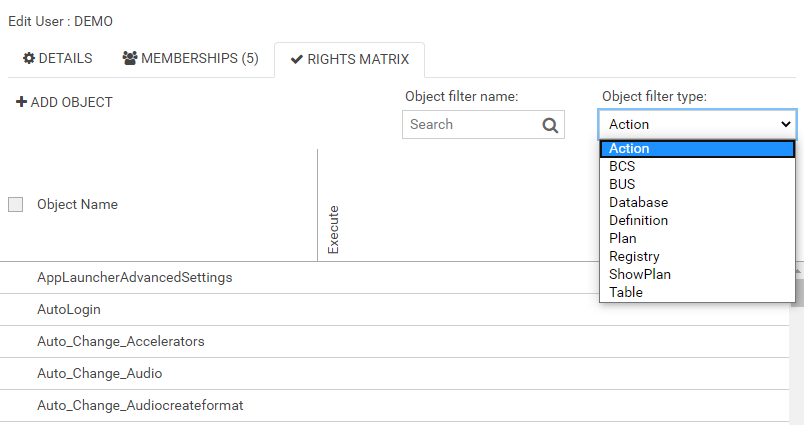Open the Object filter type dropdown
804x425 pixels.
click(697, 124)
